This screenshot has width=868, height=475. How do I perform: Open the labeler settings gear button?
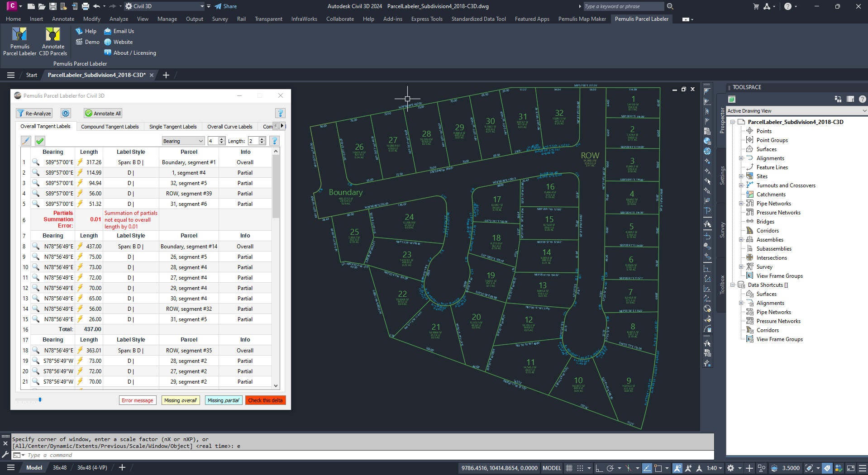tap(66, 114)
